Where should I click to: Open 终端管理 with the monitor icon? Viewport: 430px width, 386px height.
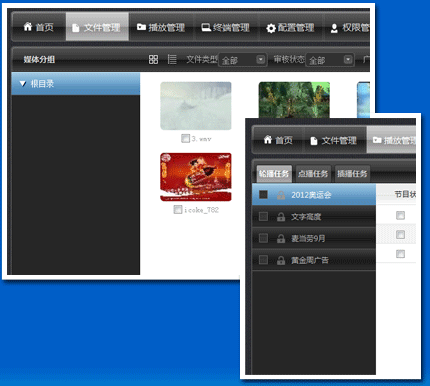click(x=225, y=28)
